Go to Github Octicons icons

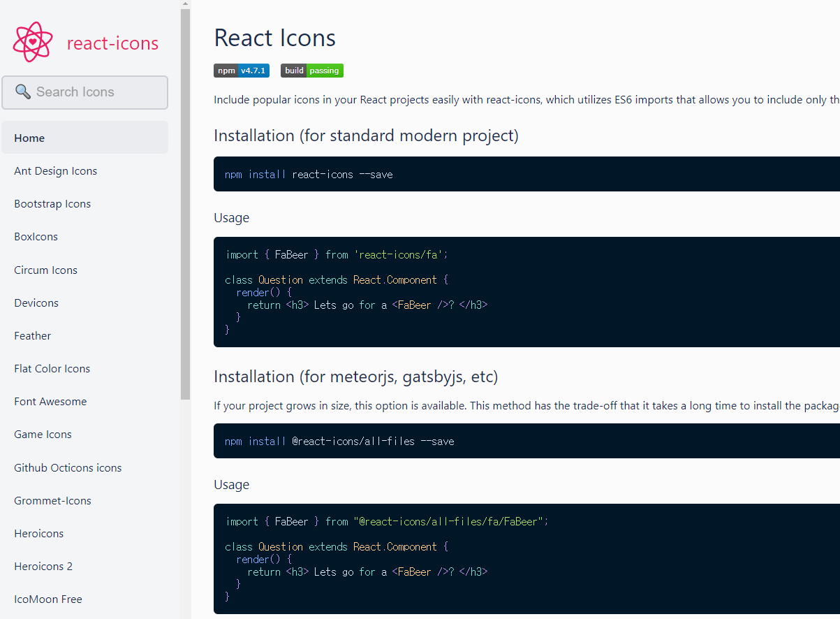tap(68, 468)
